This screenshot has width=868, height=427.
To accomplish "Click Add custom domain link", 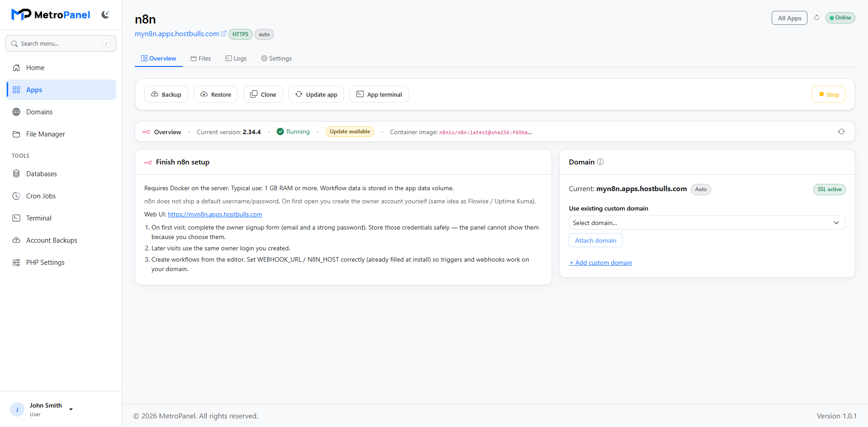I will click(600, 263).
